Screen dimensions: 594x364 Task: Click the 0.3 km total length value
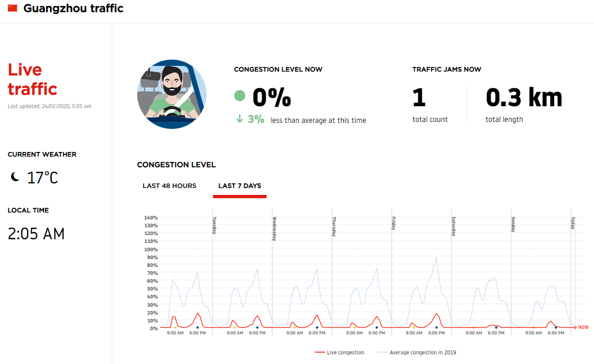click(524, 97)
